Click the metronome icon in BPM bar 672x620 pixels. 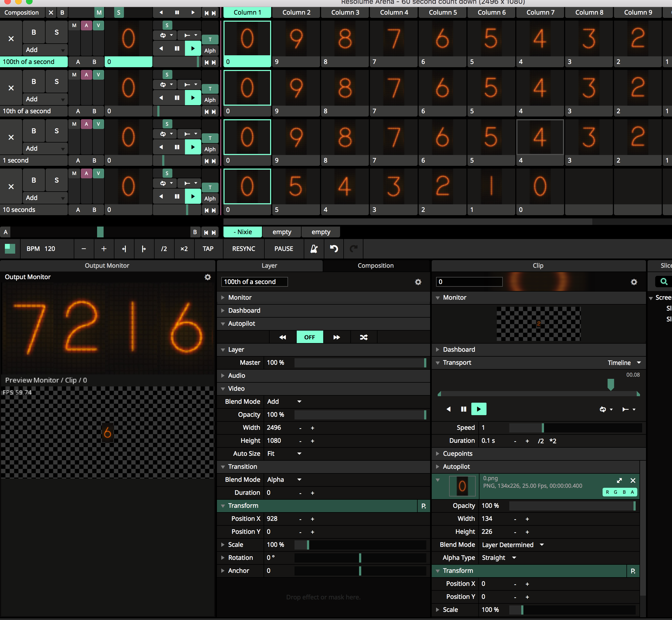coord(313,248)
